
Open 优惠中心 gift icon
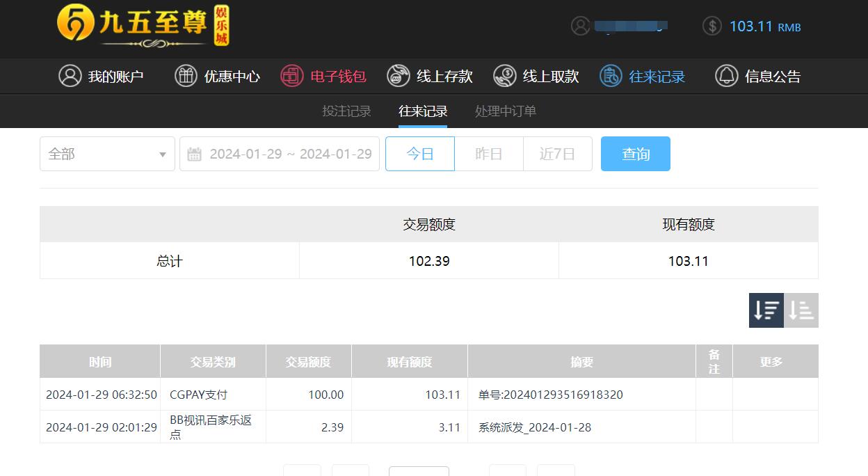[186, 76]
